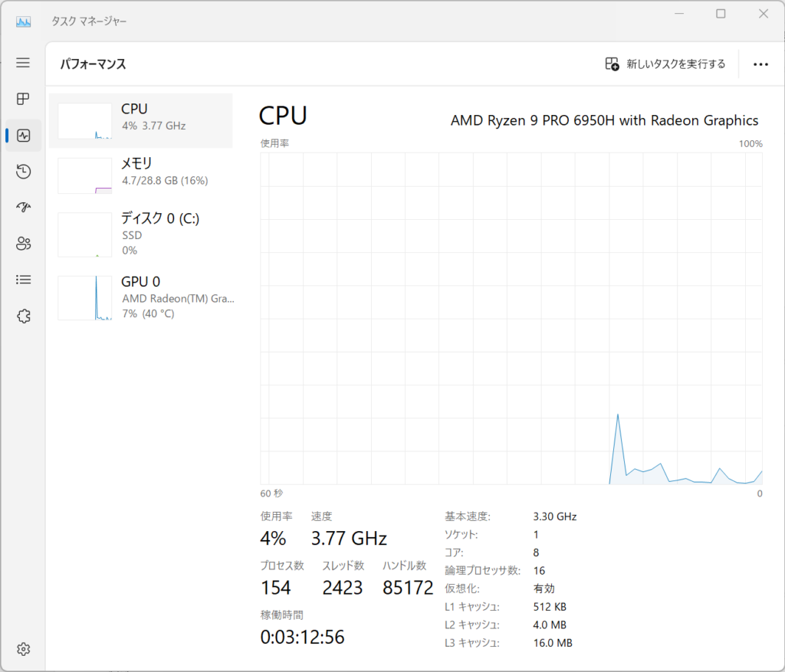Click the Task Manager app icon
The height and width of the screenshot is (672, 785).
tap(23, 21)
